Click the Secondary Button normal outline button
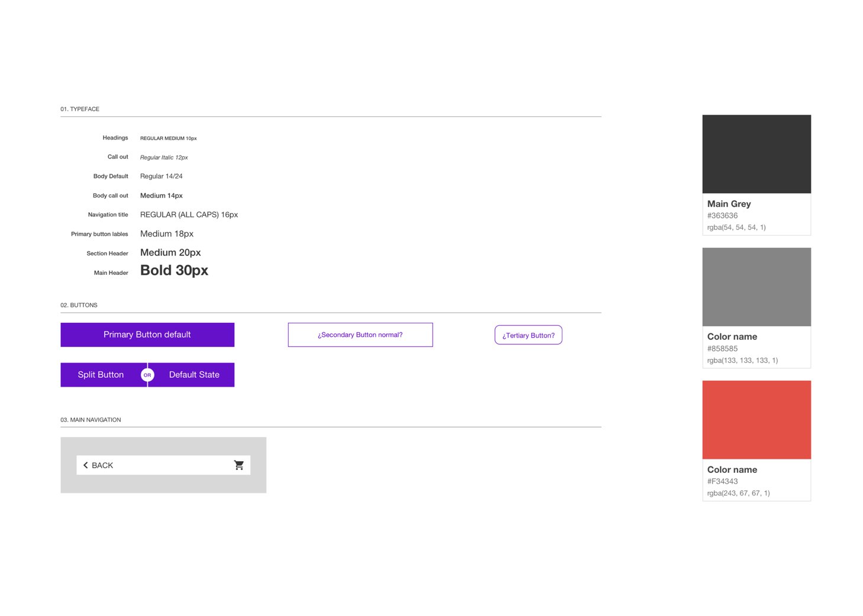The height and width of the screenshot is (616, 863). click(x=360, y=335)
